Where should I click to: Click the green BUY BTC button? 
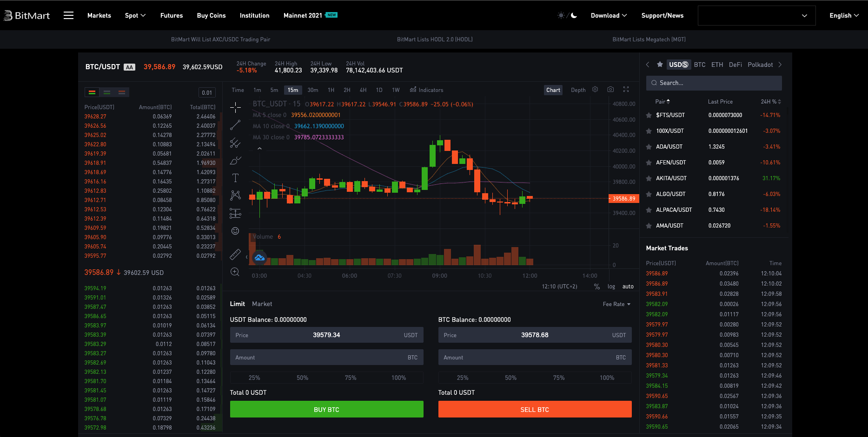pyautogui.click(x=327, y=409)
